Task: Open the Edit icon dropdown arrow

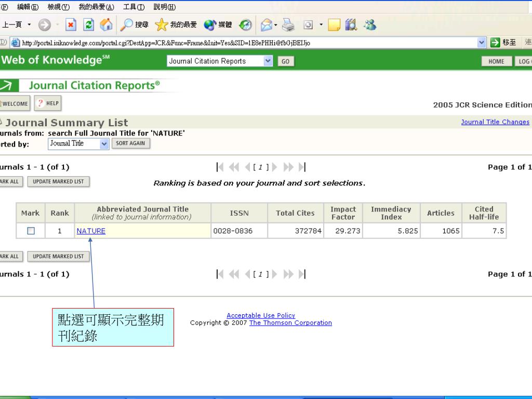Action: (321, 25)
